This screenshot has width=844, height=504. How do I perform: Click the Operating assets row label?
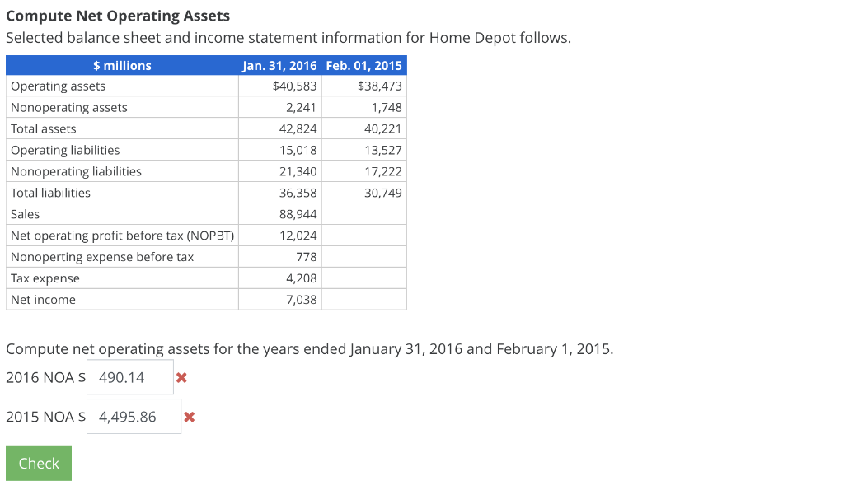[58, 86]
